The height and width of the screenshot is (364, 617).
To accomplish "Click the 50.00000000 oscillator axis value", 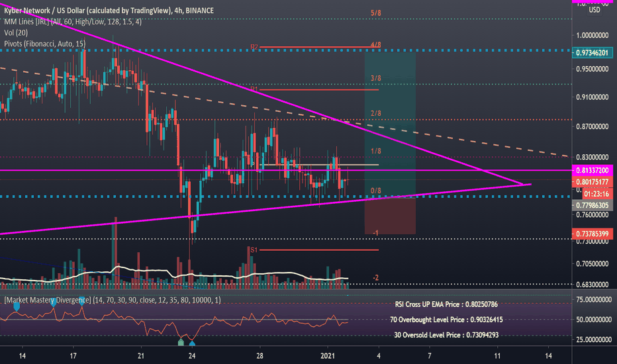I will coord(594,320).
